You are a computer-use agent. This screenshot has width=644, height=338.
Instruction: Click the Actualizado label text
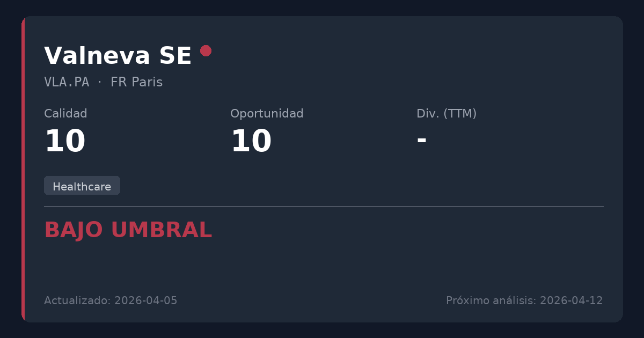click(78, 300)
